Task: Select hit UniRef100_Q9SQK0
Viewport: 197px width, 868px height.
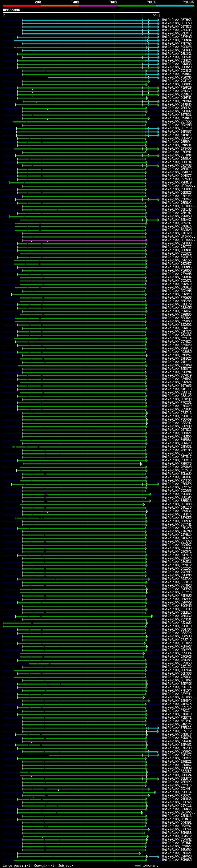Action: tap(177, 751)
